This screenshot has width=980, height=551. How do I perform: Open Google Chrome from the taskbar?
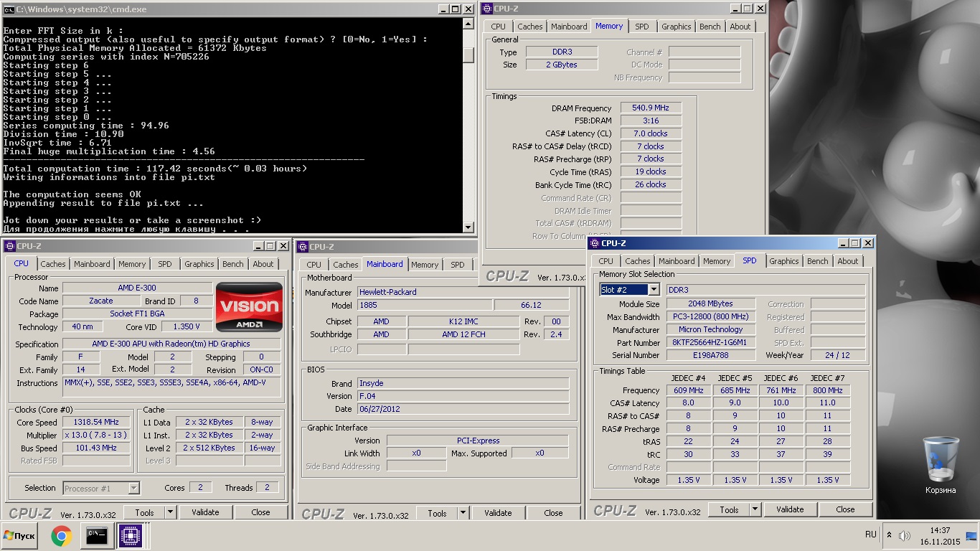(x=62, y=535)
